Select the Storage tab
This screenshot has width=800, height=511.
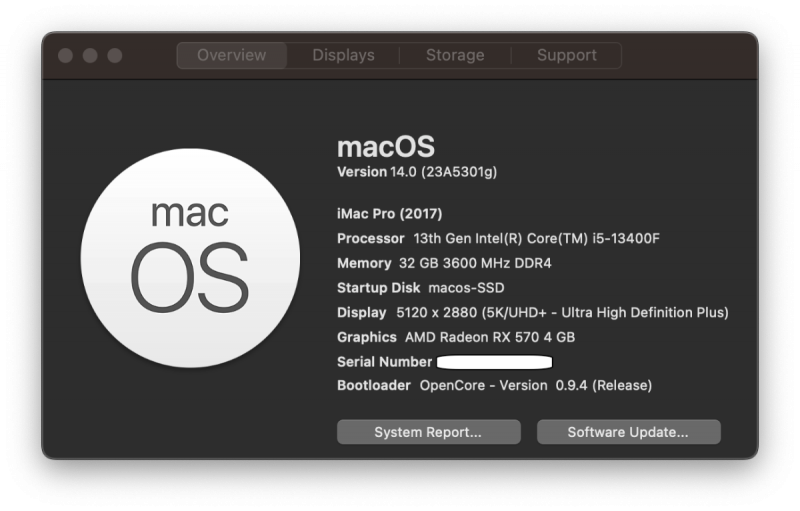coord(455,56)
